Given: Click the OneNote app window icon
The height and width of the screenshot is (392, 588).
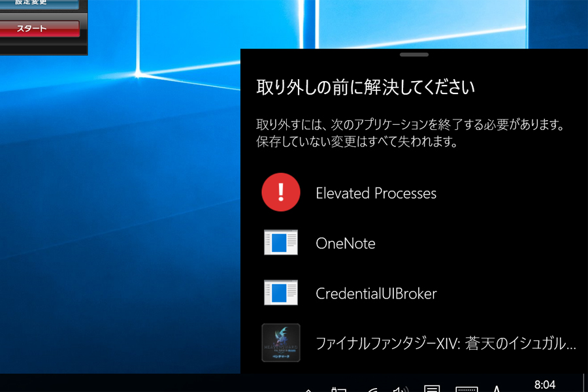Looking at the screenshot, I should coord(281,242).
